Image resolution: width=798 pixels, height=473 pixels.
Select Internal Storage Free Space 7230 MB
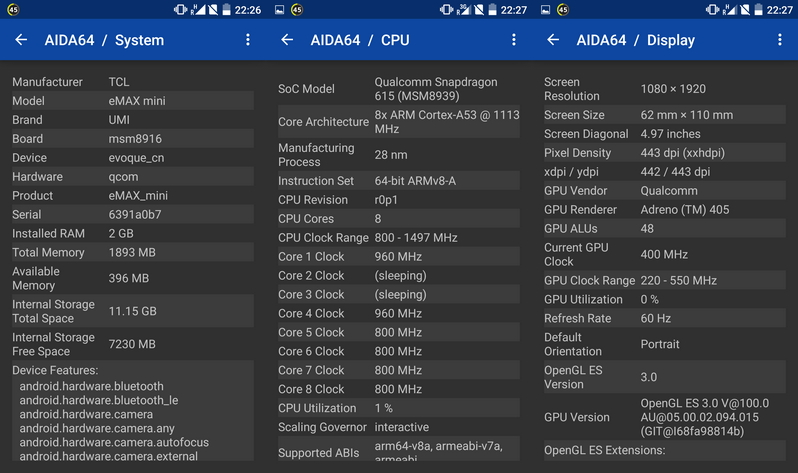click(x=133, y=344)
